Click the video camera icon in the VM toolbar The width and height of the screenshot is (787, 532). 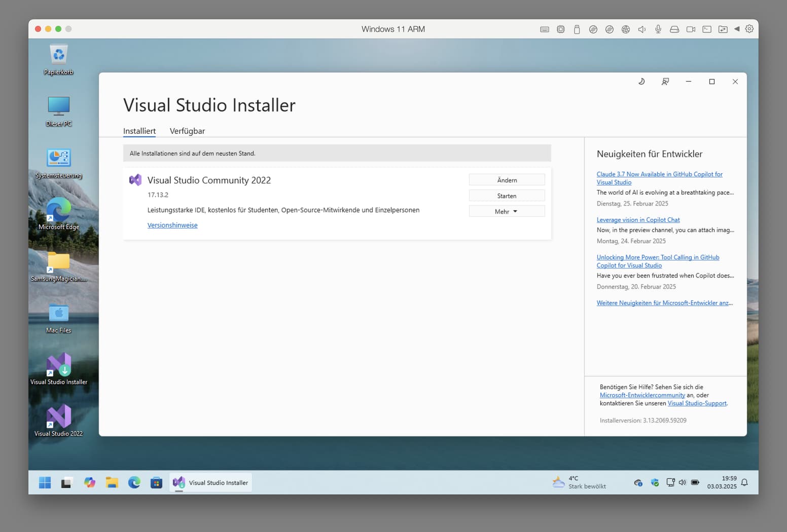[x=691, y=29]
